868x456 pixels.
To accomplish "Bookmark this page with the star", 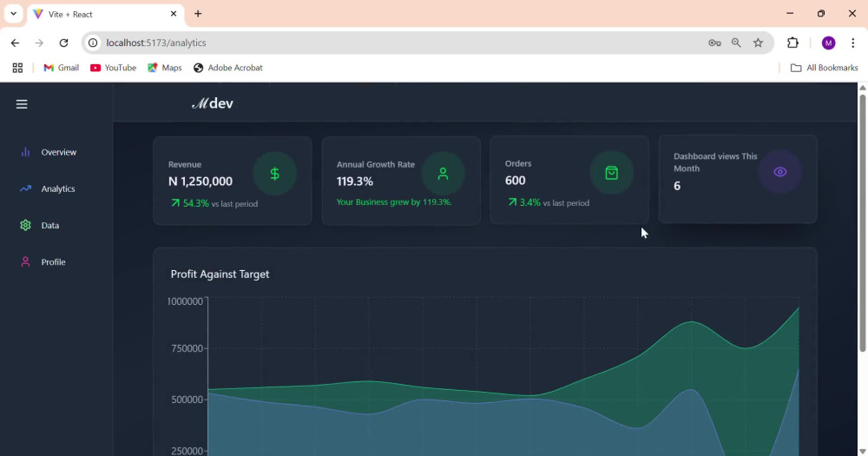I will tap(758, 43).
